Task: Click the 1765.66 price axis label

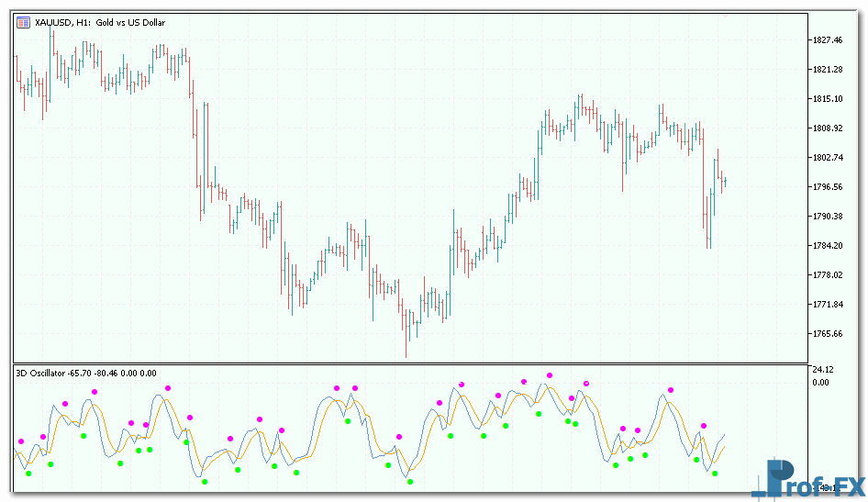Action: coord(827,334)
